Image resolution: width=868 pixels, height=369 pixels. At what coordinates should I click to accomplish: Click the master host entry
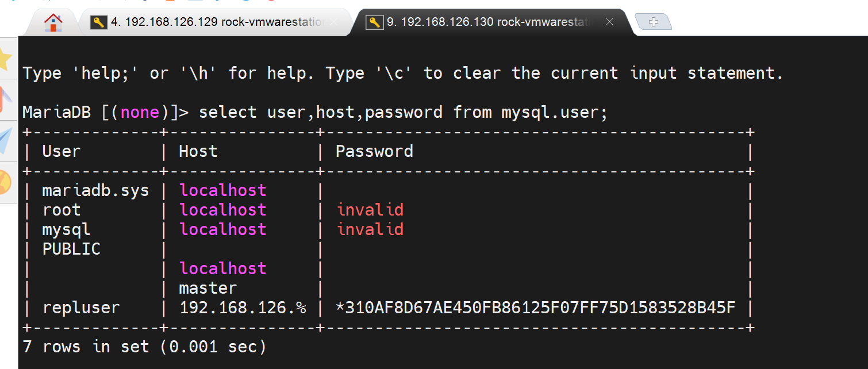point(208,288)
